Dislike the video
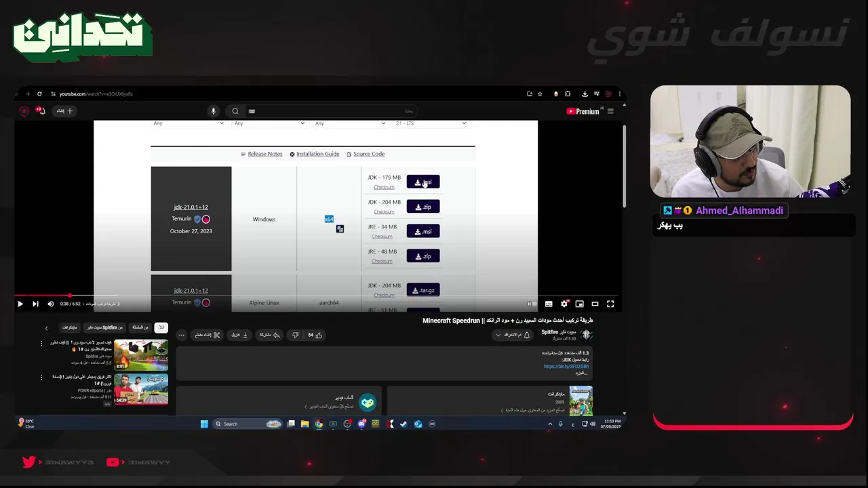Viewport: 868px width, 488px height. (295, 335)
